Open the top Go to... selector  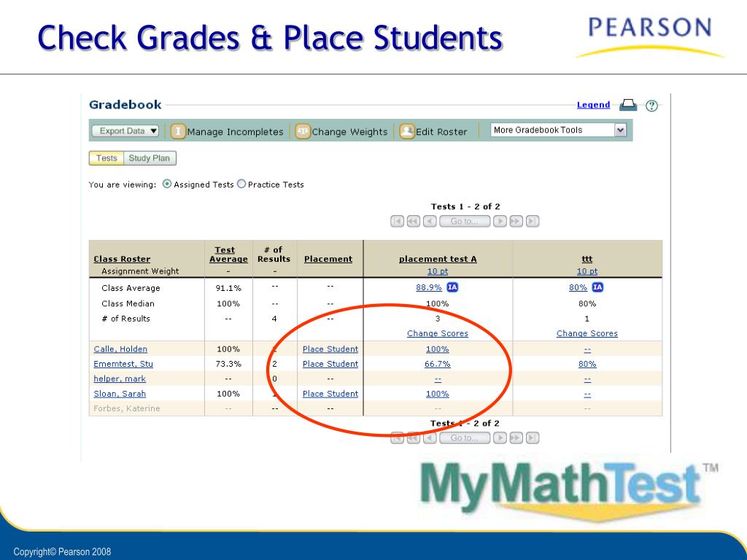click(465, 222)
